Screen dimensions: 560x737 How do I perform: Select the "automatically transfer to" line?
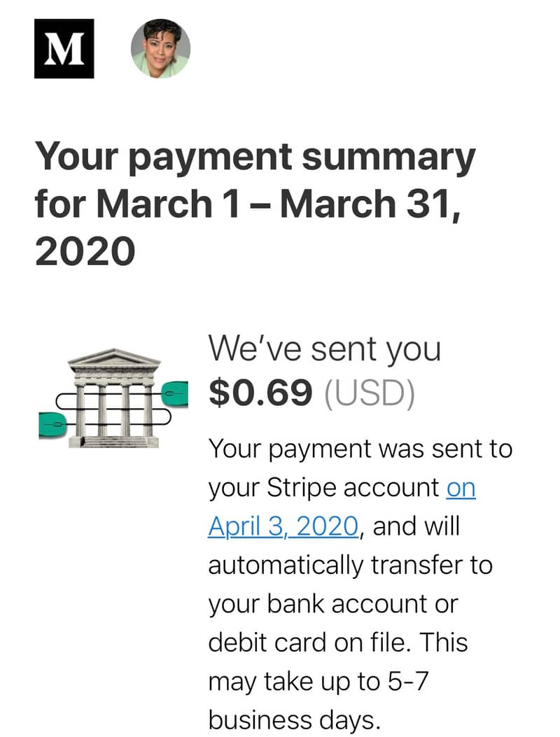[350, 566]
